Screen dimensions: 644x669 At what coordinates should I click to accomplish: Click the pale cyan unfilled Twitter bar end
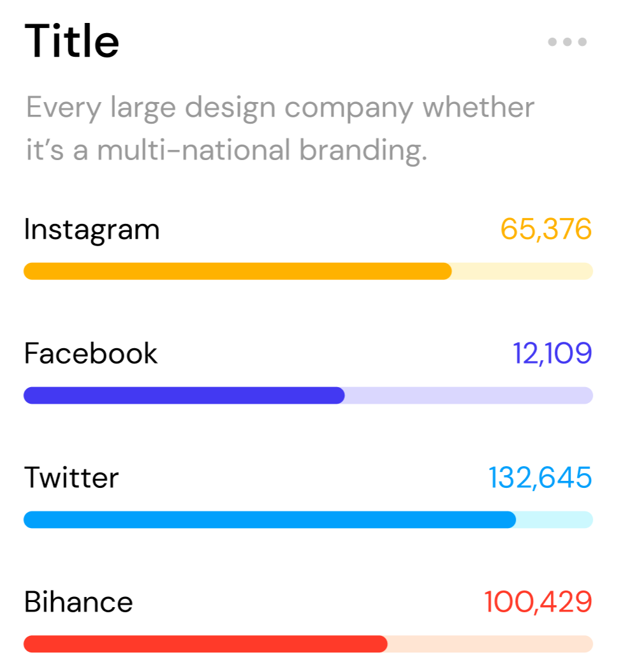pos(555,520)
